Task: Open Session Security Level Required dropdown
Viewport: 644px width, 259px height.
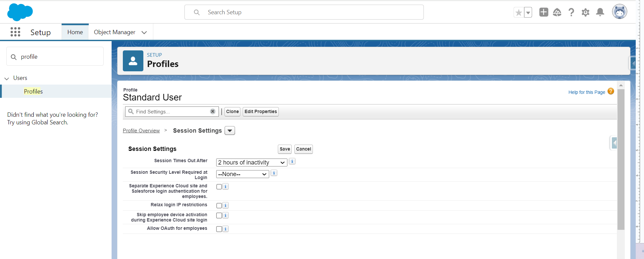Action: [242, 174]
